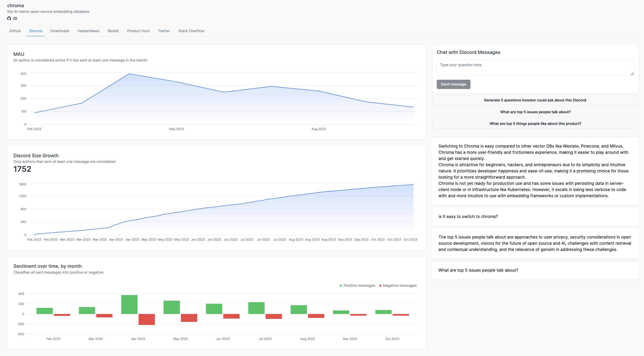The width and height of the screenshot is (644, 356).
Task: Focus the chat question text field
Action: [x=535, y=68]
